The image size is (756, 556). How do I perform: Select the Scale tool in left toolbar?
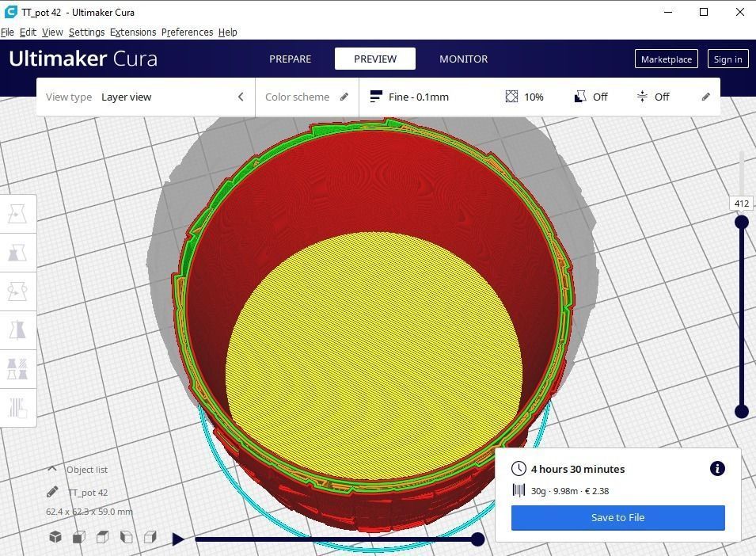[x=18, y=253]
